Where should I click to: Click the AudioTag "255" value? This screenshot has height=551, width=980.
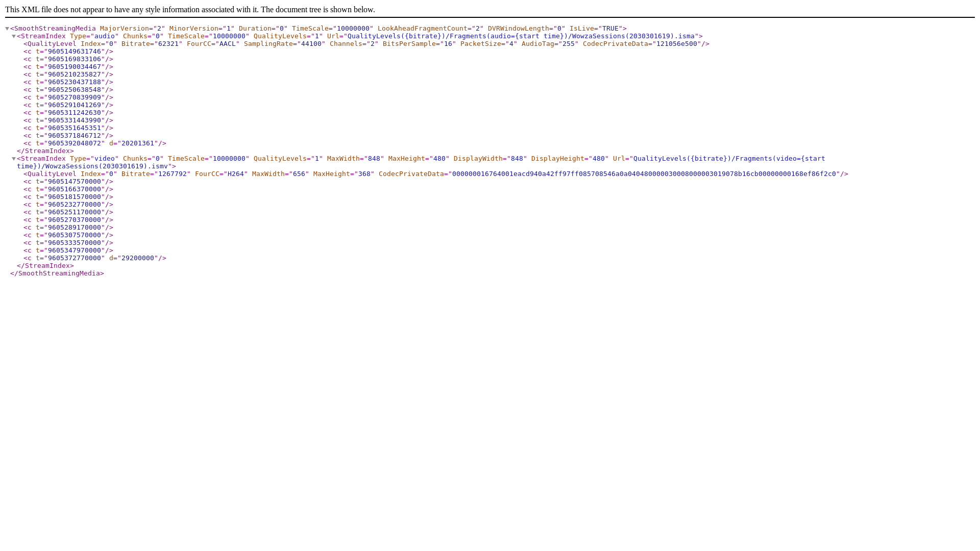tap(569, 44)
